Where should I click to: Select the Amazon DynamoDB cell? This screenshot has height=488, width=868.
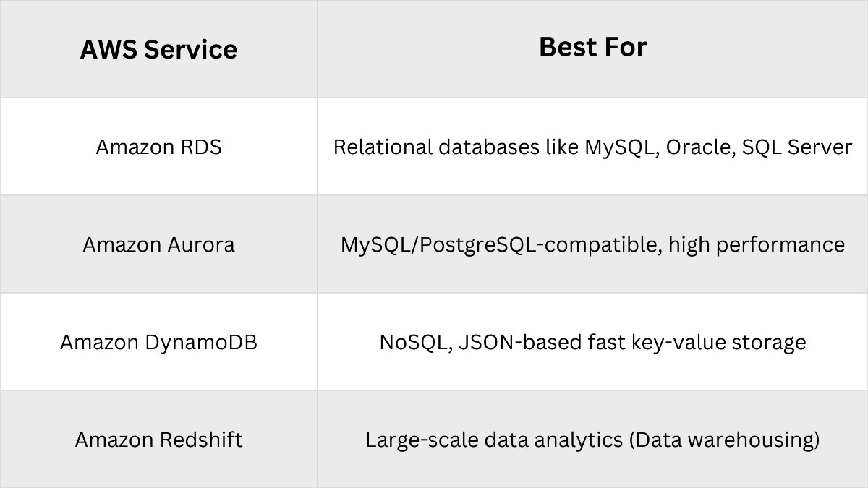point(158,342)
